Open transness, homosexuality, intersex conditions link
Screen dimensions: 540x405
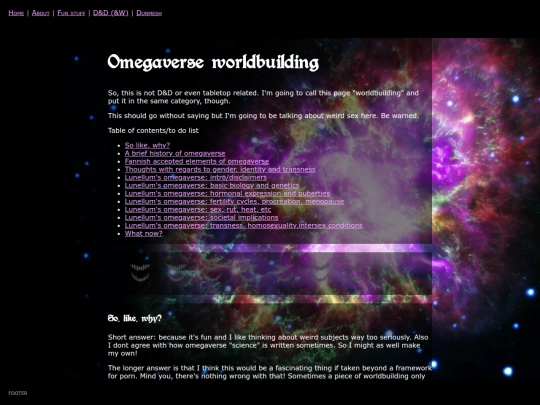243,226
